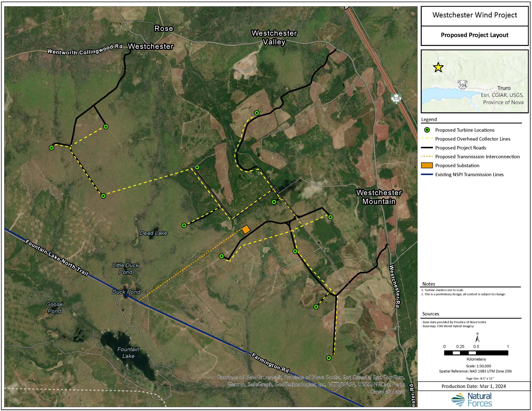Click the north arrow above the scale bar
This screenshot has width=532, height=411.
coord(477,338)
